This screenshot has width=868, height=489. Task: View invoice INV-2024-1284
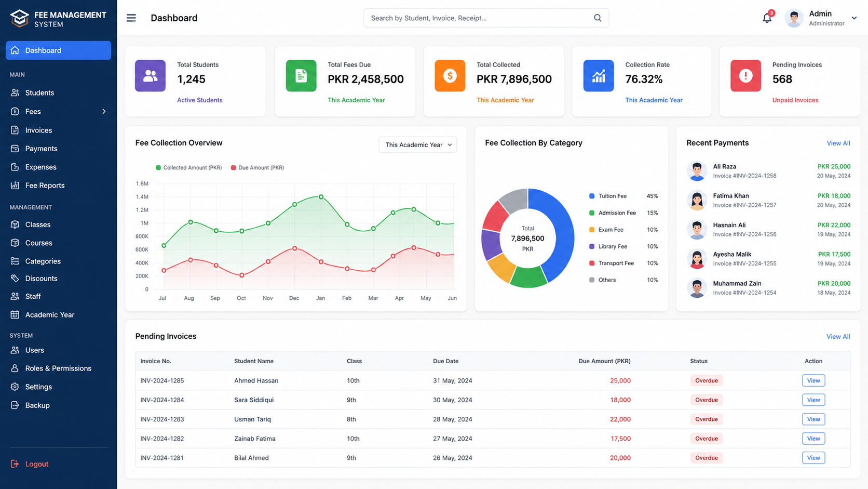(813, 400)
